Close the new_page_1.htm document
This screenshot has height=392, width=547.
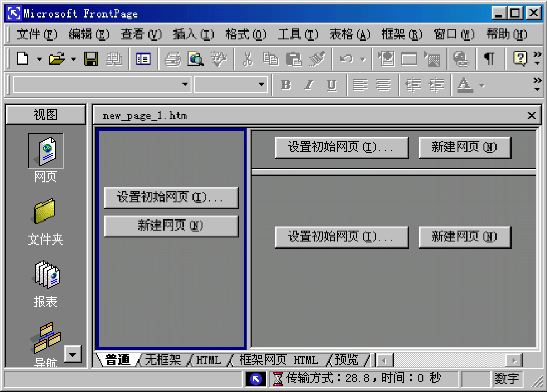coord(531,115)
